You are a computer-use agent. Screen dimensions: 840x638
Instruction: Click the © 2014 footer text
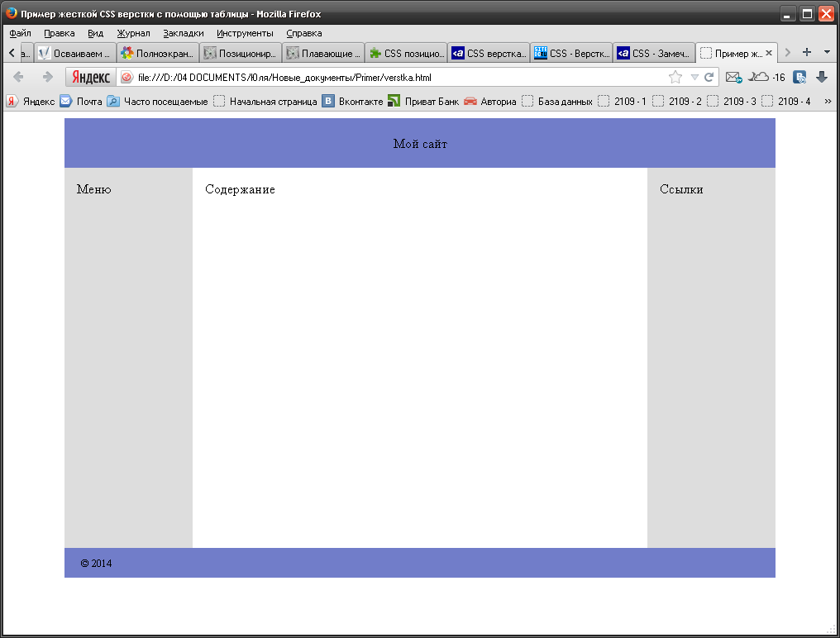pos(96,563)
